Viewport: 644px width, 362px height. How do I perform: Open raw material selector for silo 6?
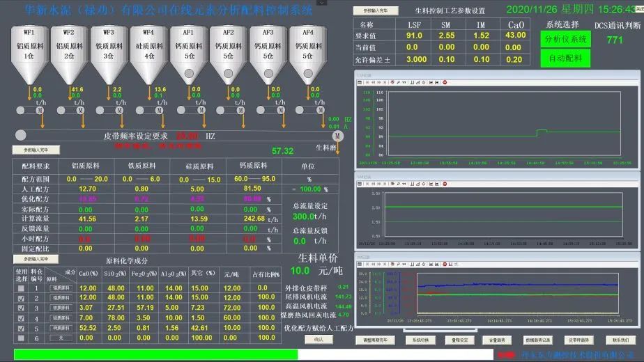(58, 338)
